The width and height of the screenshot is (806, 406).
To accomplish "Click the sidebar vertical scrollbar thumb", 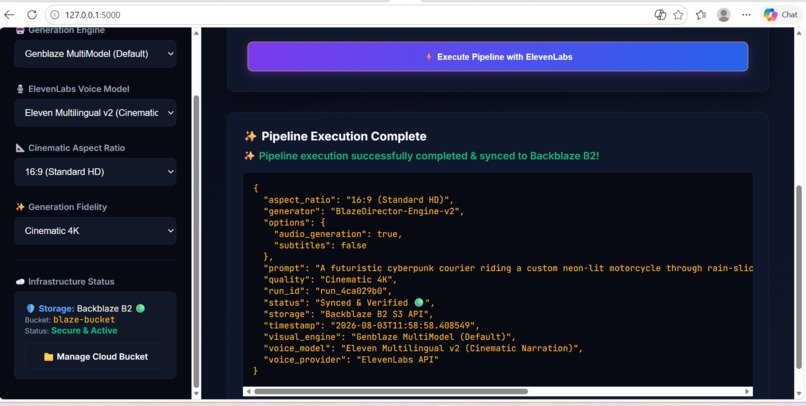I will (195, 242).
